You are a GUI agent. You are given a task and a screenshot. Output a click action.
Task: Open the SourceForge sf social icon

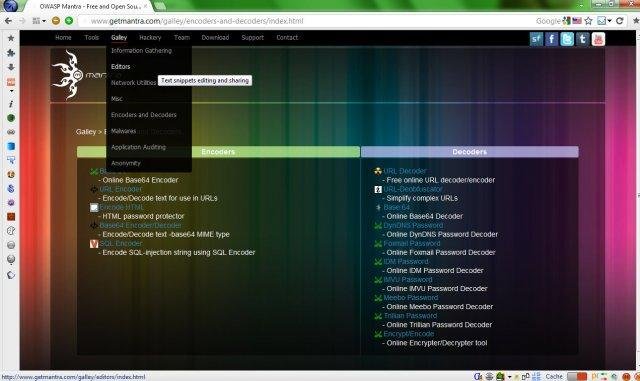pos(536,39)
